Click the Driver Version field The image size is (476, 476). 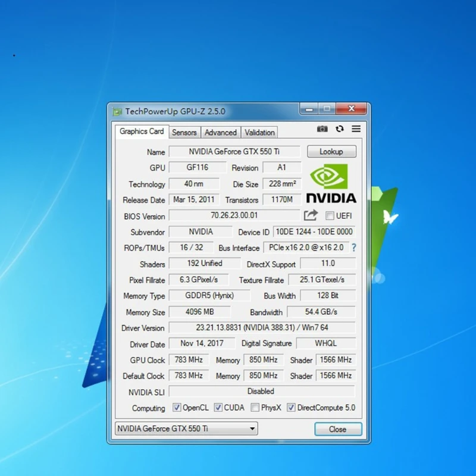[x=262, y=328]
